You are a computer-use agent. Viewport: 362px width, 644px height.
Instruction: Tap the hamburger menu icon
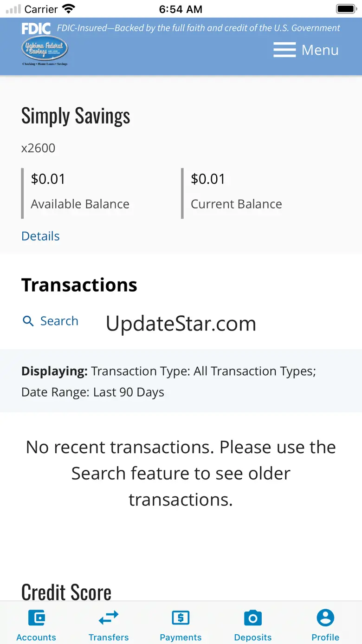284,50
